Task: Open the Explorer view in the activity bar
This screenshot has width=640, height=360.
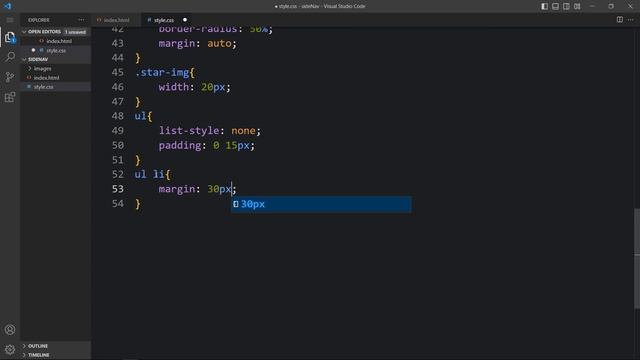Action: coord(10,38)
